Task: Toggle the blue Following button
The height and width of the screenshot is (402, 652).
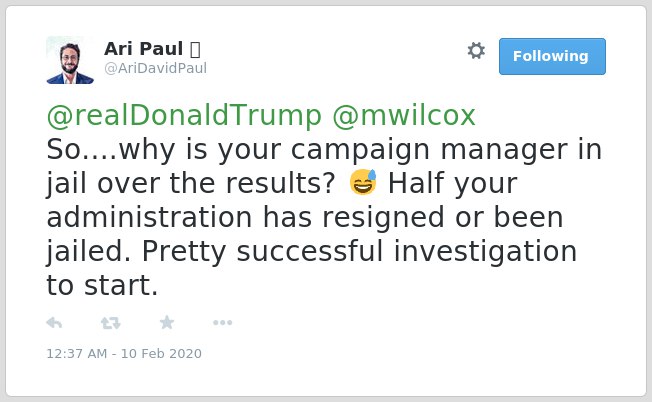Action: click(552, 56)
